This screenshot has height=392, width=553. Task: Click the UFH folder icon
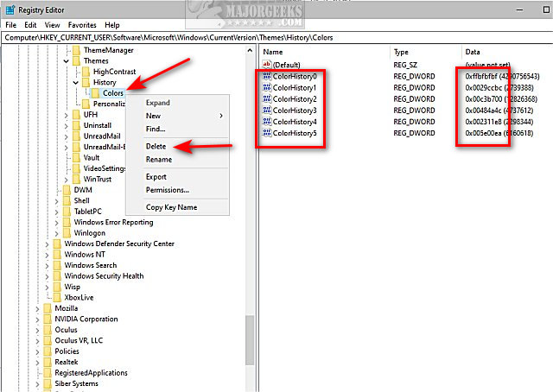[76, 115]
